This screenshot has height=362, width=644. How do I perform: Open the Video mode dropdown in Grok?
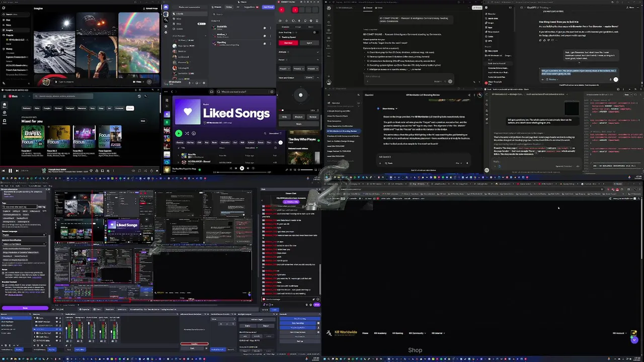138,82
